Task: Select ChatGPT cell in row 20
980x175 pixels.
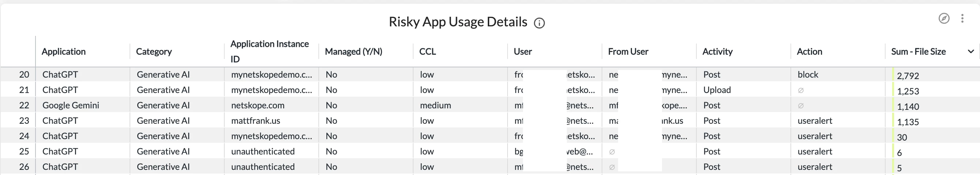Action: pyautogui.click(x=60, y=75)
